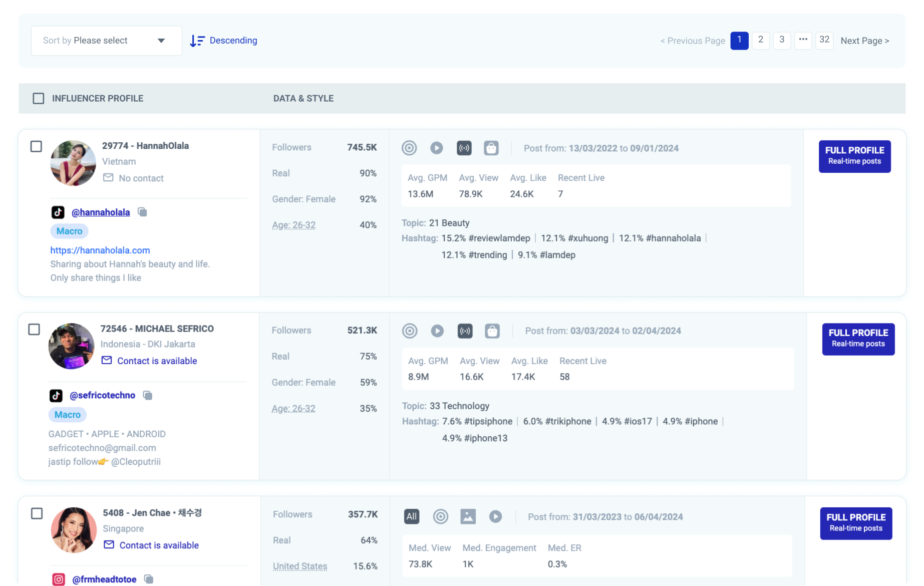Check the select-all INFLUENCER PROFILE checkbox
Image resolution: width=924 pixels, height=586 pixels.
click(39, 99)
